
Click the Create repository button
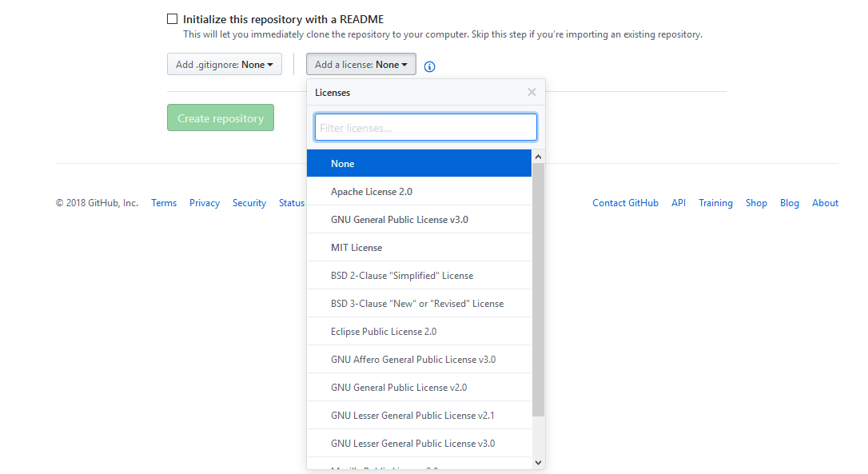pyautogui.click(x=220, y=118)
